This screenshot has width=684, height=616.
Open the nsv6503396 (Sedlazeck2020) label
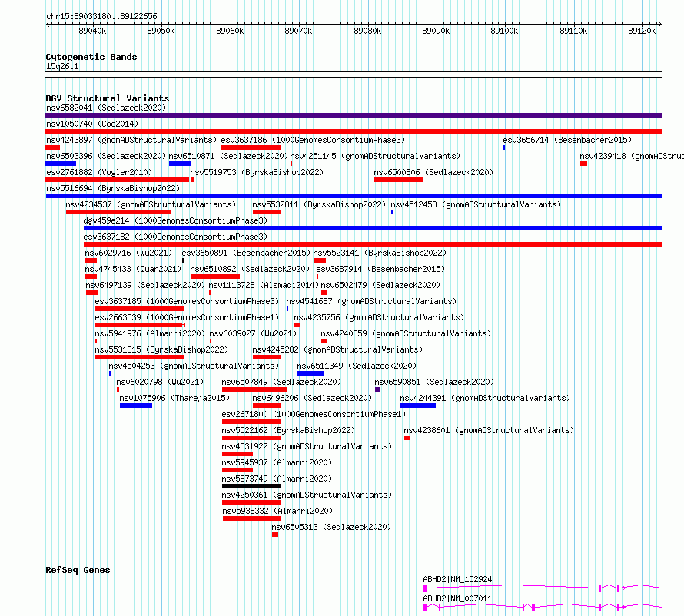(x=106, y=156)
